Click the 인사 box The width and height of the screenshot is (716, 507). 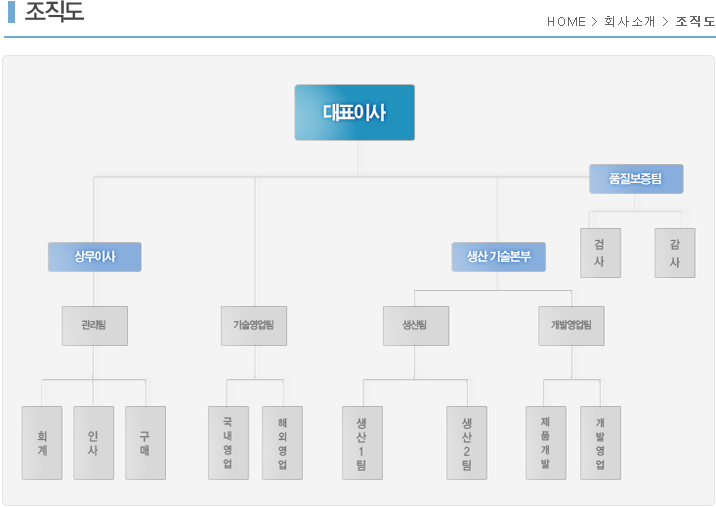point(94,443)
